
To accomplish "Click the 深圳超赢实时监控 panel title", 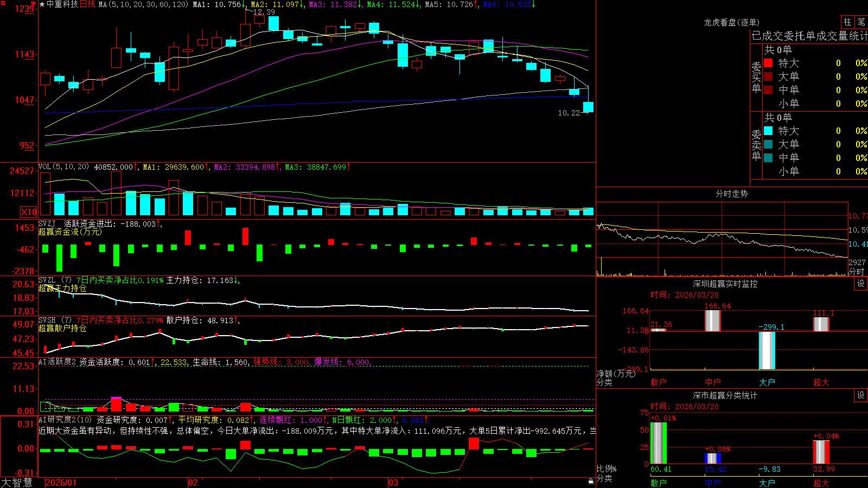I will [725, 284].
